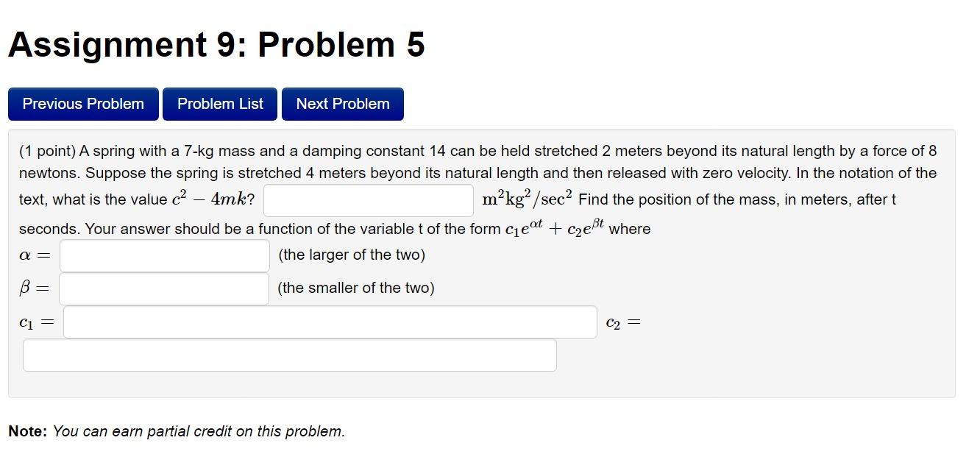Click the Next Problem button
Image resolution: width=980 pixels, height=457 pixels.
pyautogui.click(x=342, y=104)
